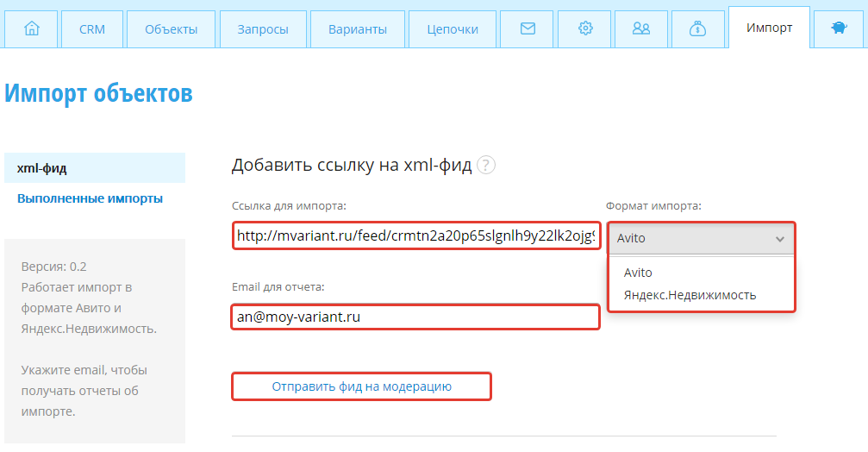Click the question mark help icon
Image resolution: width=868 pixels, height=452 pixels.
coord(486,166)
